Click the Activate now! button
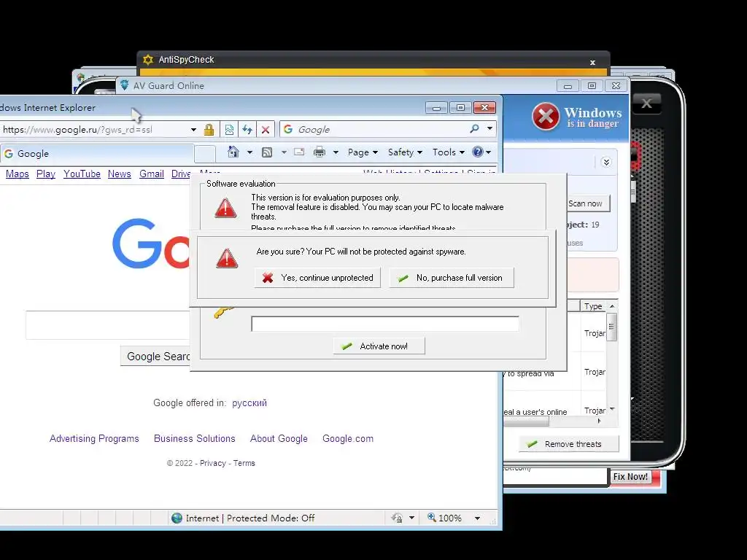This screenshot has height=560, width=747. [379, 346]
